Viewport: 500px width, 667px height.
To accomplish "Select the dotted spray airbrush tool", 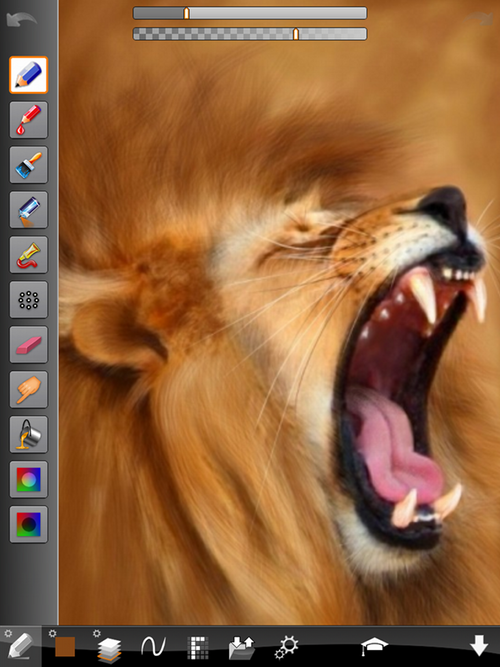I will pyautogui.click(x=29, y=300).
